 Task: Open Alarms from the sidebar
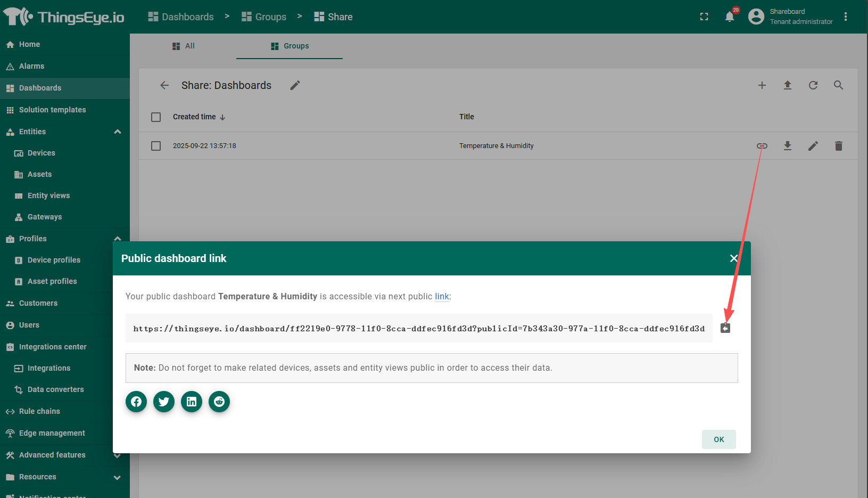click(x=32, y=66)
